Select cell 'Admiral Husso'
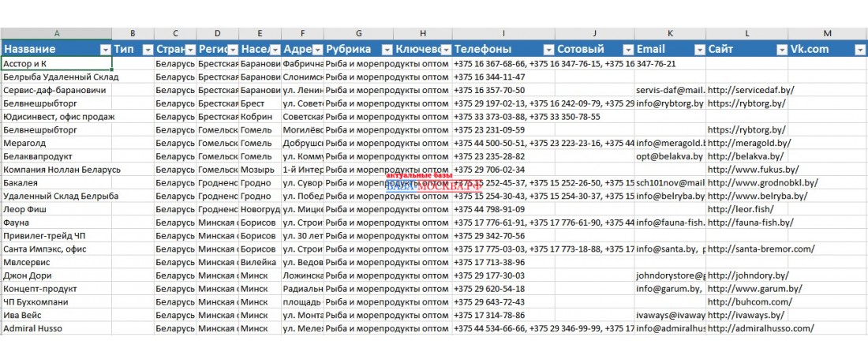This screenshot has height=363, width=868. click(57, 329)
